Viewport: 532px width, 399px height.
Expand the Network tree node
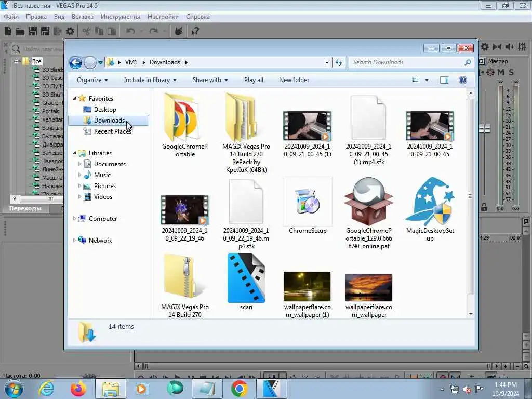click(x=74, y=240)
